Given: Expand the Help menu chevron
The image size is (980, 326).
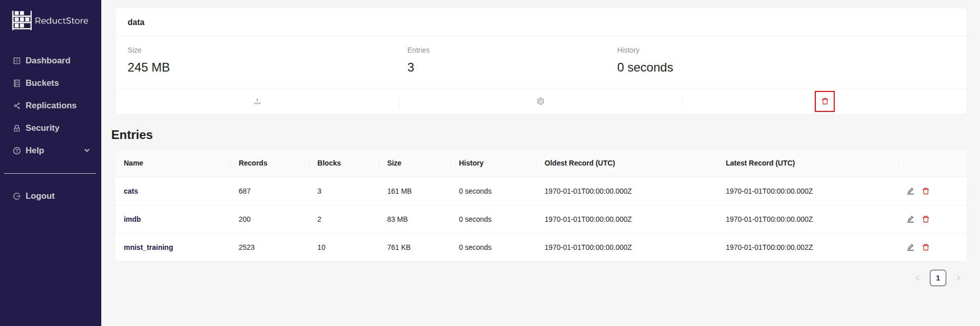Looking at the screenshot, I should tap(87, 150).
